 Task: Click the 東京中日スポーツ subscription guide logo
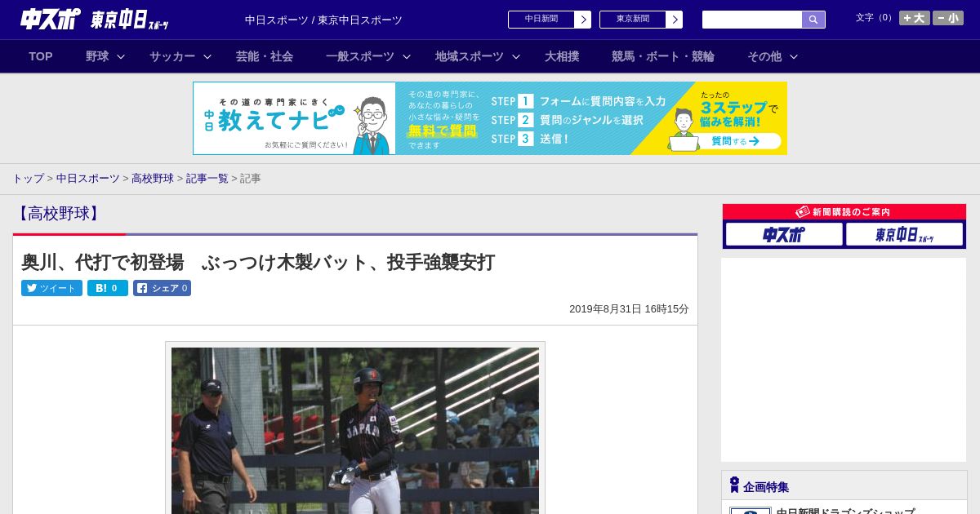(904, 234)
